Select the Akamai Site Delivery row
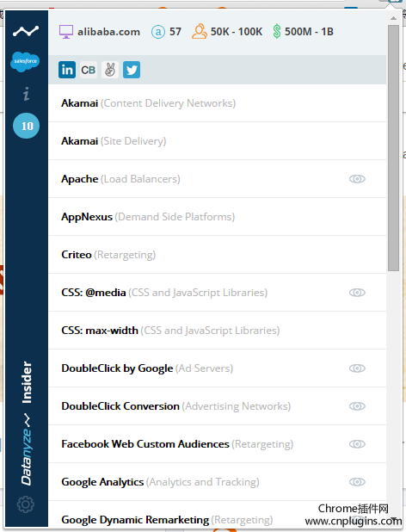This screenshot has height=532, width=406. [218, 141]
